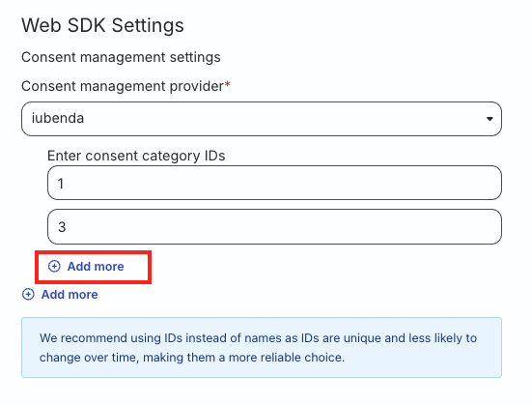This screenshot has width=532, height=405.
Task: Click the Consent management provider label
Action: point(123,86)
